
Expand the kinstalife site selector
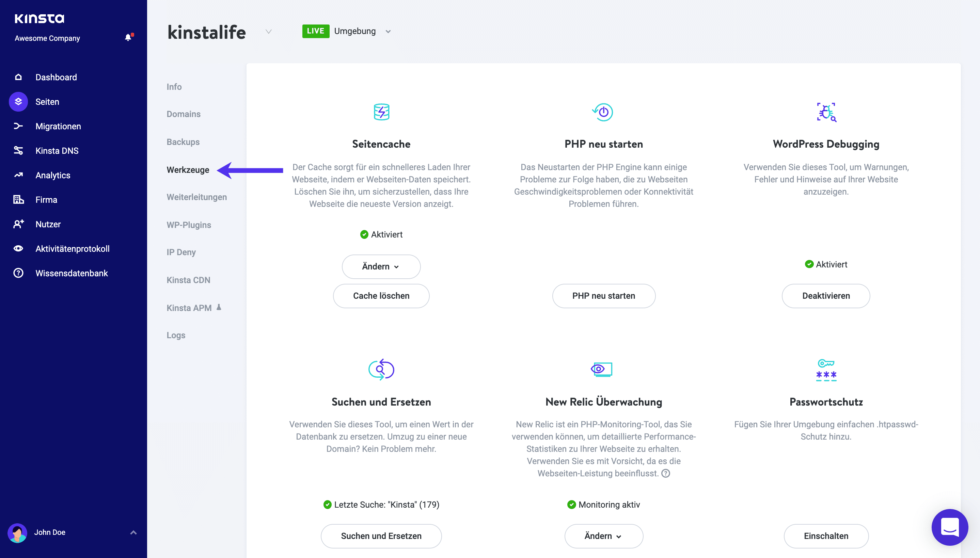point(268,32)
